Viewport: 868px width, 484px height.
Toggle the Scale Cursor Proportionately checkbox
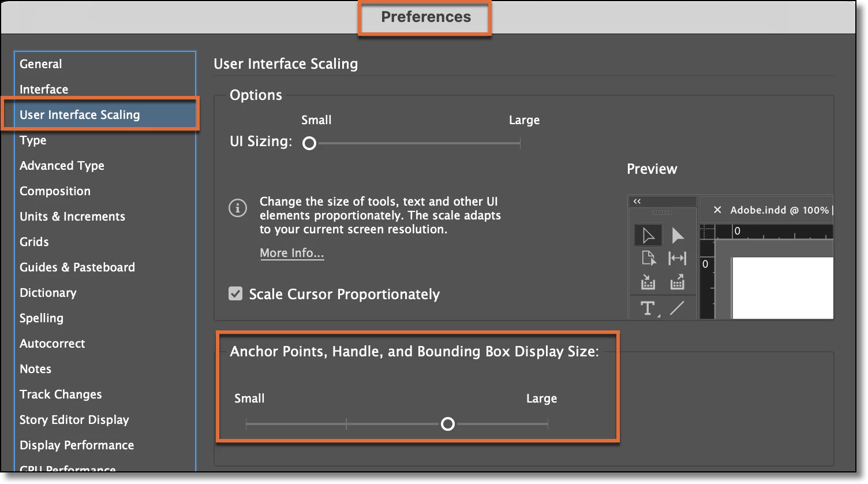235,294
